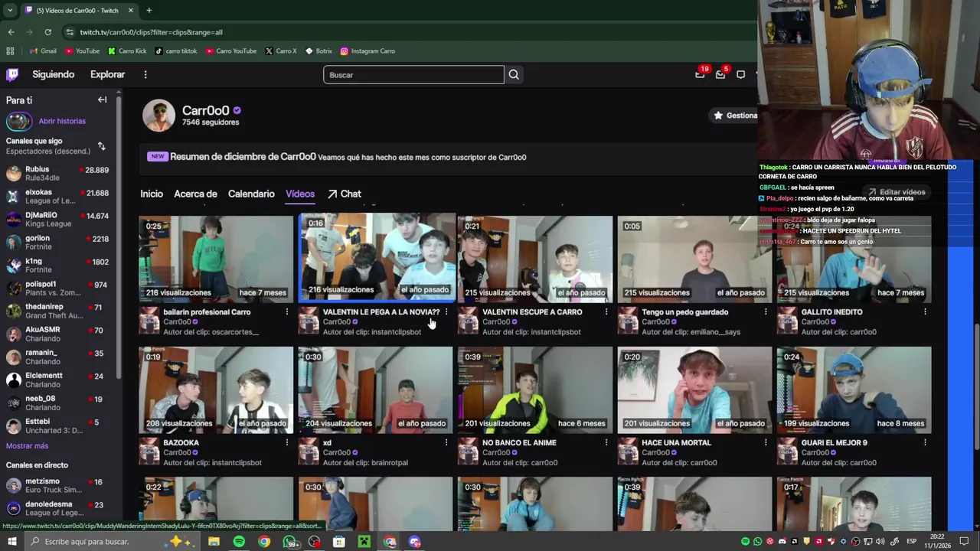Screen dimensions: 980x551
Task: Open options for bailarin profesional Carro clip
Action: pos(287,312)
